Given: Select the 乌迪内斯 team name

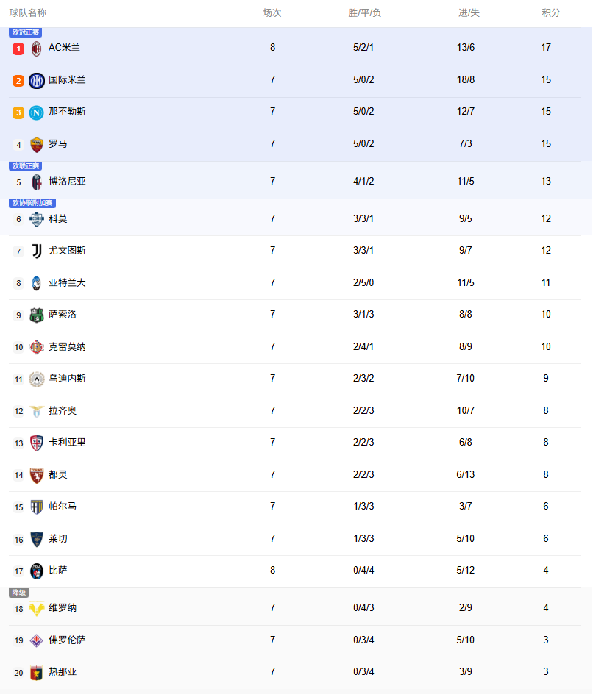Looking at the screenshot, I should click(x=67, y=379).
